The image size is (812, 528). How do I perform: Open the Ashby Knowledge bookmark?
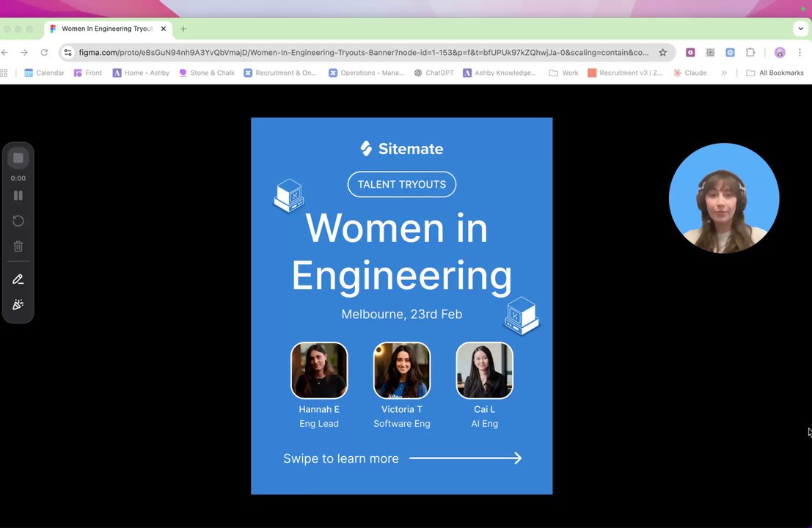[x=500, y=73]
